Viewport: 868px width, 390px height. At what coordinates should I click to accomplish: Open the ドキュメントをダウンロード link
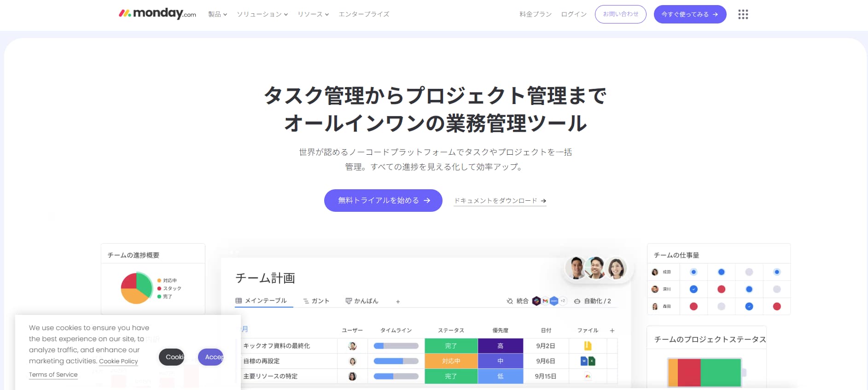tap(500, 201)
